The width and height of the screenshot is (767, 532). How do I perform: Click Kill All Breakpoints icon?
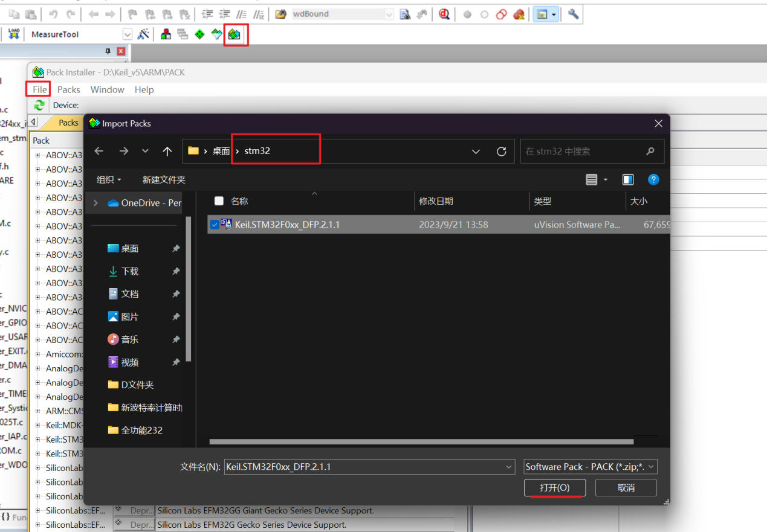click(x=519, y=14)
